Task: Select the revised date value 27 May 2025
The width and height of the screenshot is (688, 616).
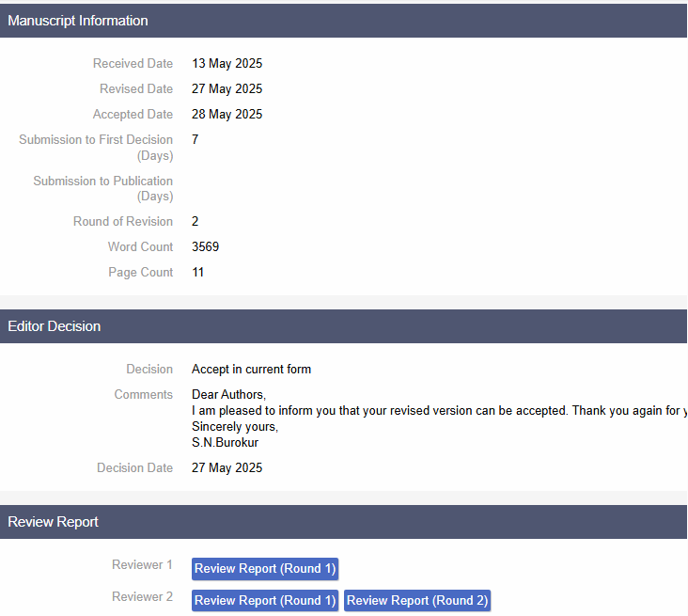Action: tap(227, 89)
